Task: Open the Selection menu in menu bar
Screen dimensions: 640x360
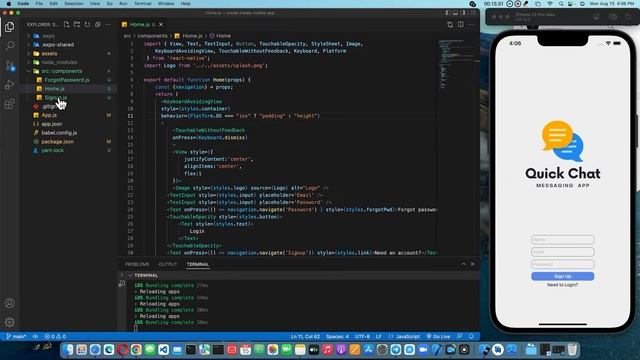Action: (x=73, y=4)
